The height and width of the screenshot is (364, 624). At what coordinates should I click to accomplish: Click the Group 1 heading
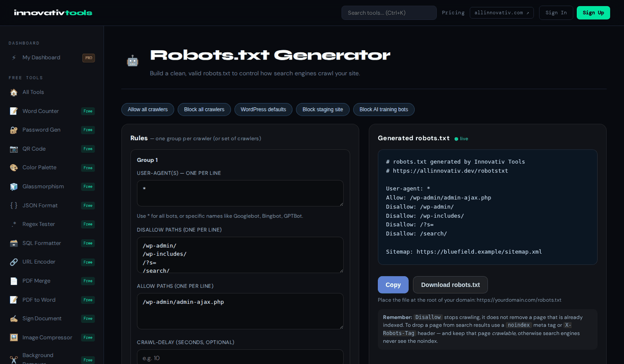point(147,160)
